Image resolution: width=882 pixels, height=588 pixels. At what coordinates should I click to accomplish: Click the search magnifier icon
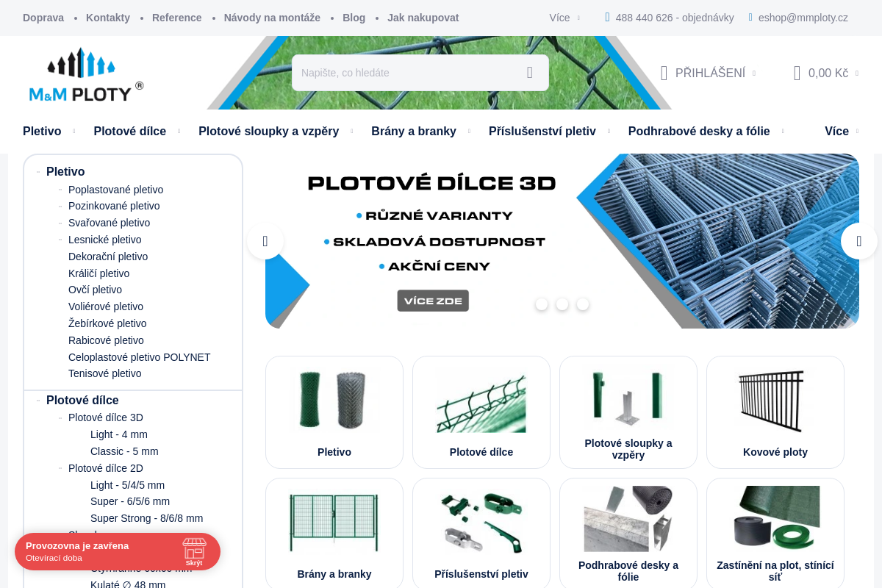pos(529,73)
